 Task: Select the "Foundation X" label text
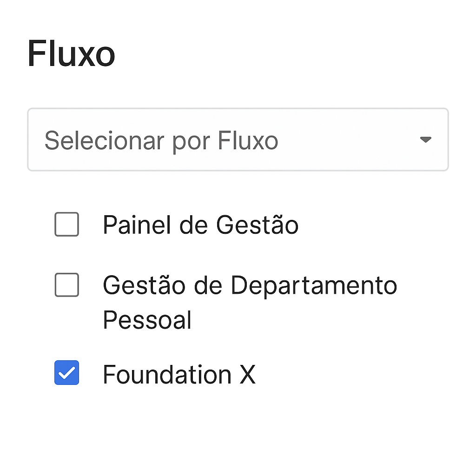tap(179, 375)
